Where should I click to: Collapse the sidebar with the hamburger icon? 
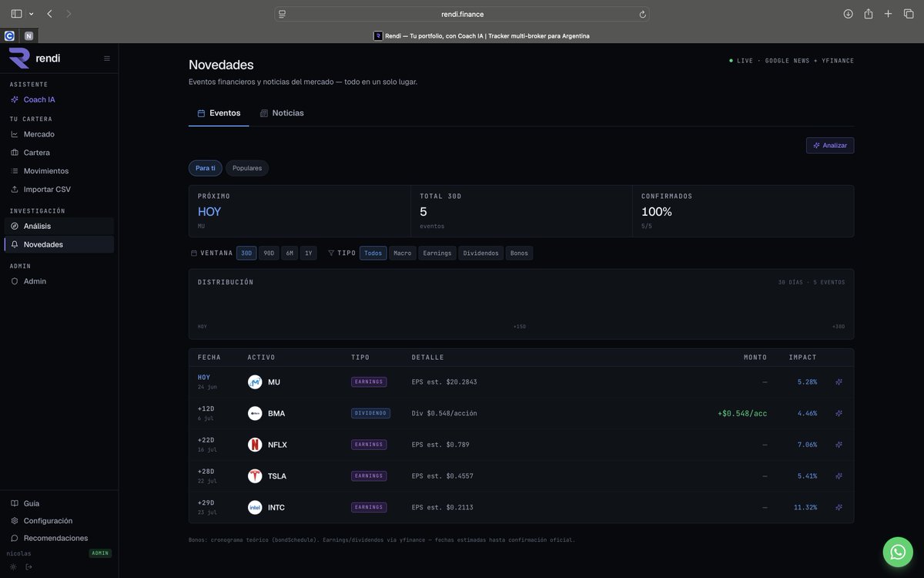tap(107, 59)
